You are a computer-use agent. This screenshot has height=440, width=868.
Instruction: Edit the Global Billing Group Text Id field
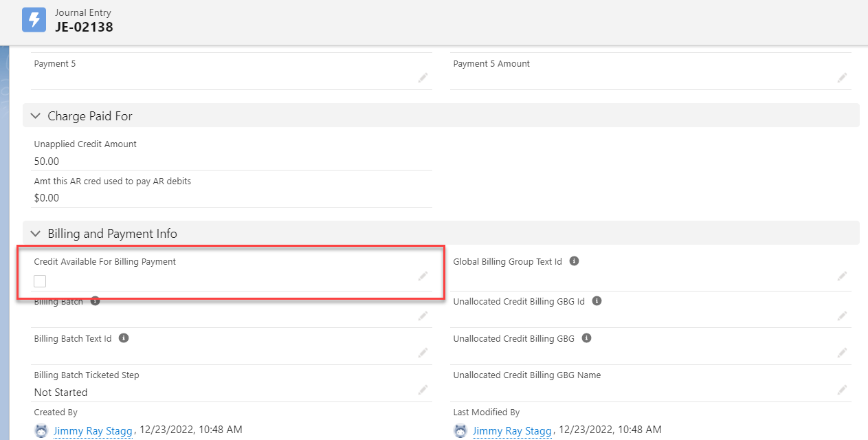coord(842,276)
